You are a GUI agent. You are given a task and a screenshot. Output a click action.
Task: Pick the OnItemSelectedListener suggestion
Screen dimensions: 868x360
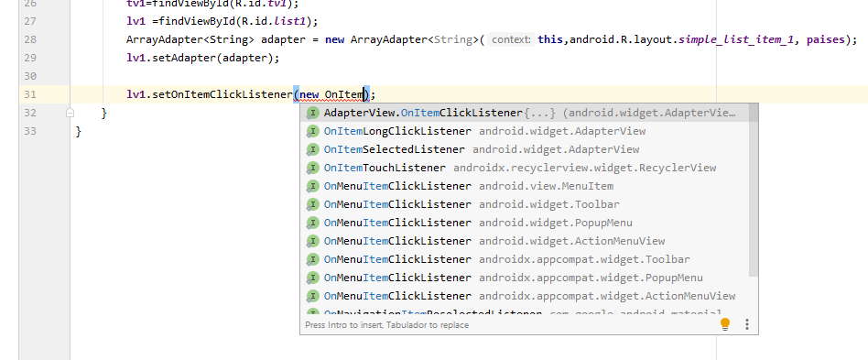click(x=525, y=149)
